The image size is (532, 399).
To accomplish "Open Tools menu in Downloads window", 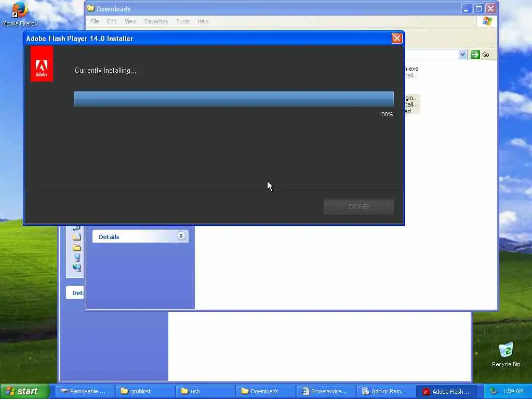I will tap(182, 21).
